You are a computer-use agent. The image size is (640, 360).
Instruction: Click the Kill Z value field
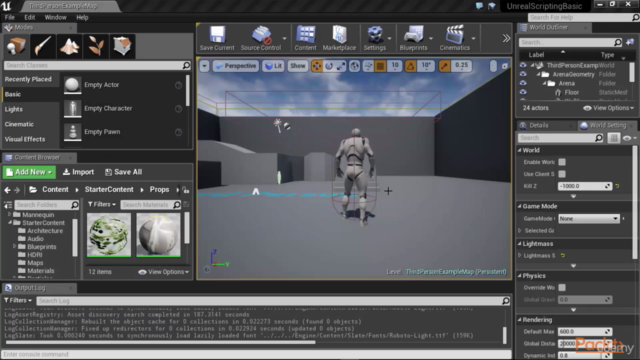584,186
